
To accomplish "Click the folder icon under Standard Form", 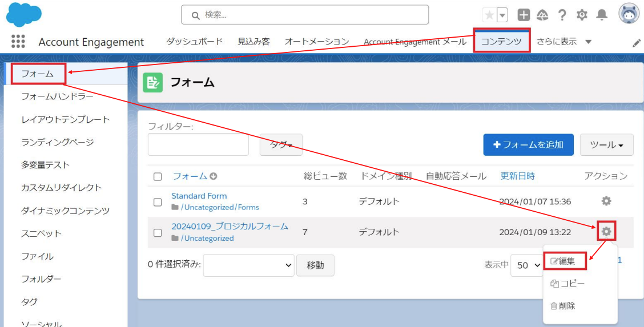I will click(175, 207).
